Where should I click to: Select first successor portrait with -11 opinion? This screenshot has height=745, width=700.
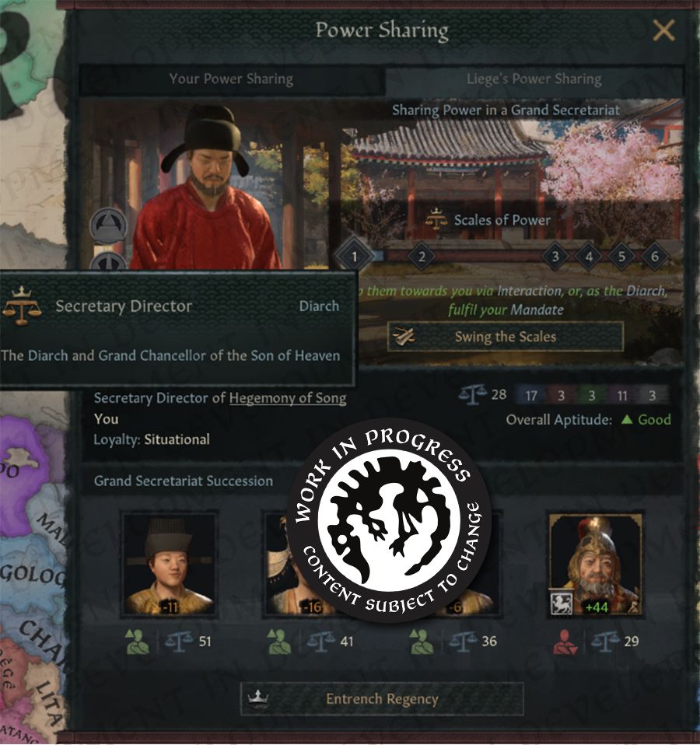point(169,565)
